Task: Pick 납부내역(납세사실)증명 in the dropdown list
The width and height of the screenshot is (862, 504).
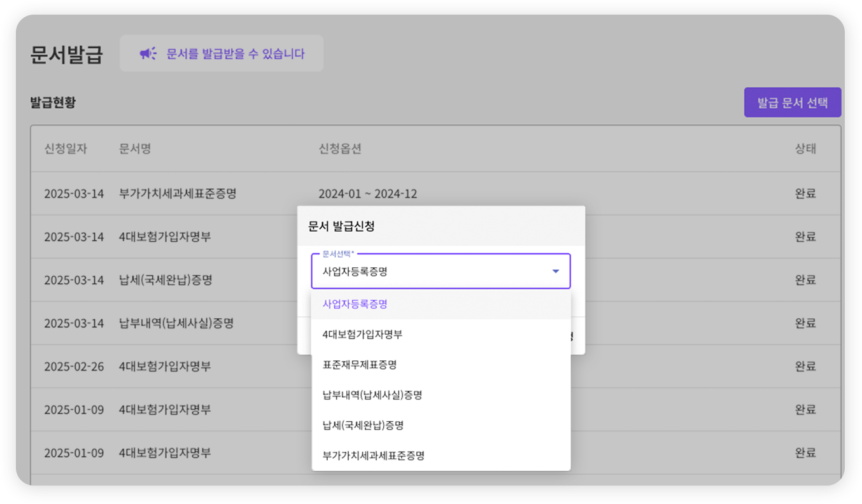Action: tap(441, 395)
